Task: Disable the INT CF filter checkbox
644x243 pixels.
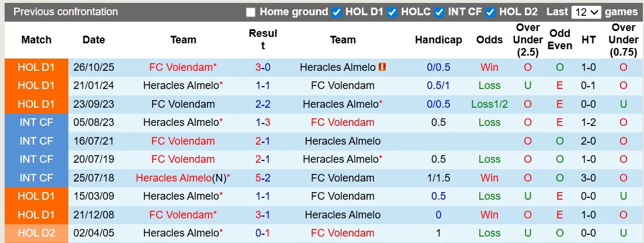Action: click(x=439, y=12)
